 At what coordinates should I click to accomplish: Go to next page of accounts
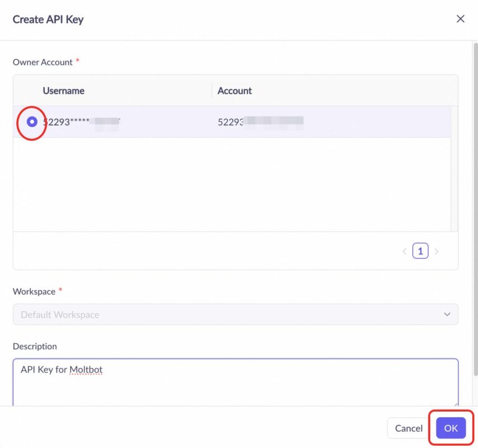click(435, 250)
